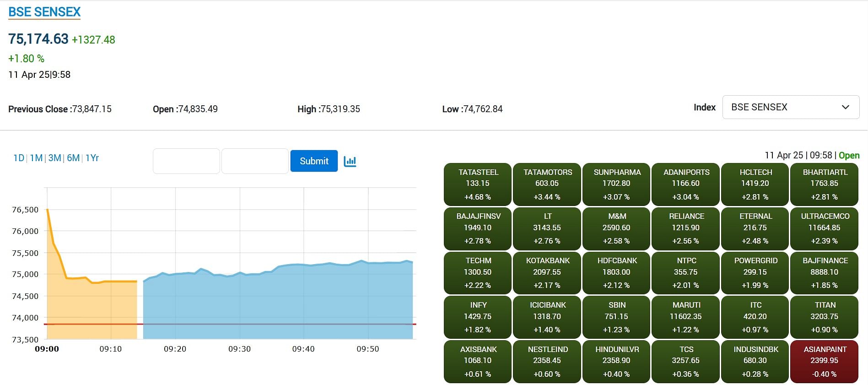Click the red ASIANPAINT tile
The width and height of the screenshot is (868, 385).
pyautogui.click(x=825, y=362)
